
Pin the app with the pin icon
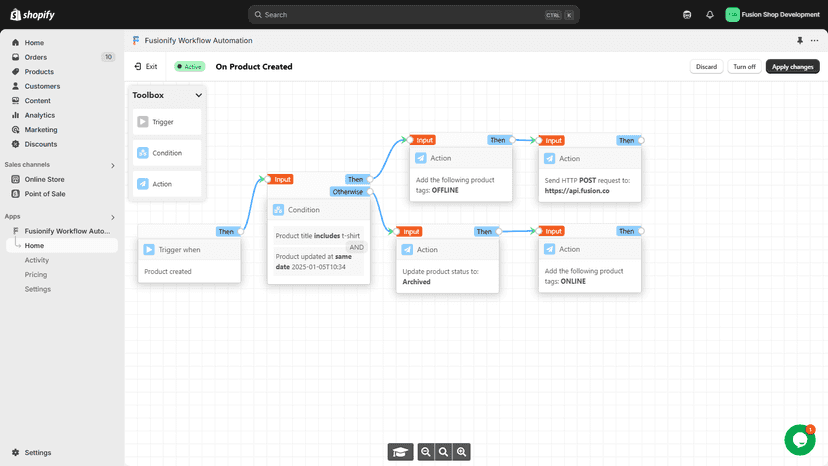(x=799, y=41)
